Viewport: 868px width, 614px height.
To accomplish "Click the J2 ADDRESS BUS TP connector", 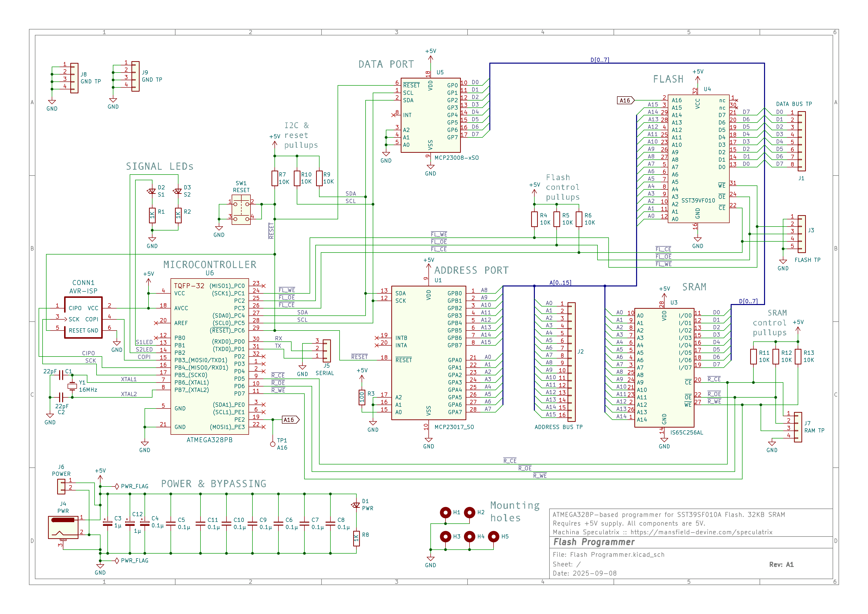I will point(571,362).
